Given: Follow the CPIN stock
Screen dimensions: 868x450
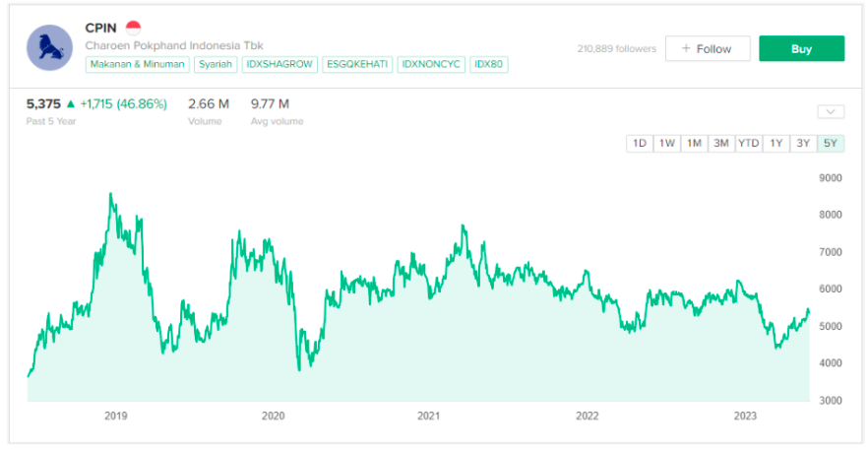Looking at the screenshot, I should pos(708,49).
